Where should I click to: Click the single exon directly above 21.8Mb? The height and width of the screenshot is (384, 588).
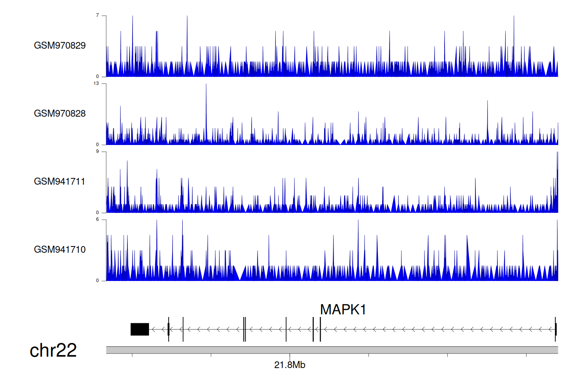pyautogui.click(x=286, y=329)
